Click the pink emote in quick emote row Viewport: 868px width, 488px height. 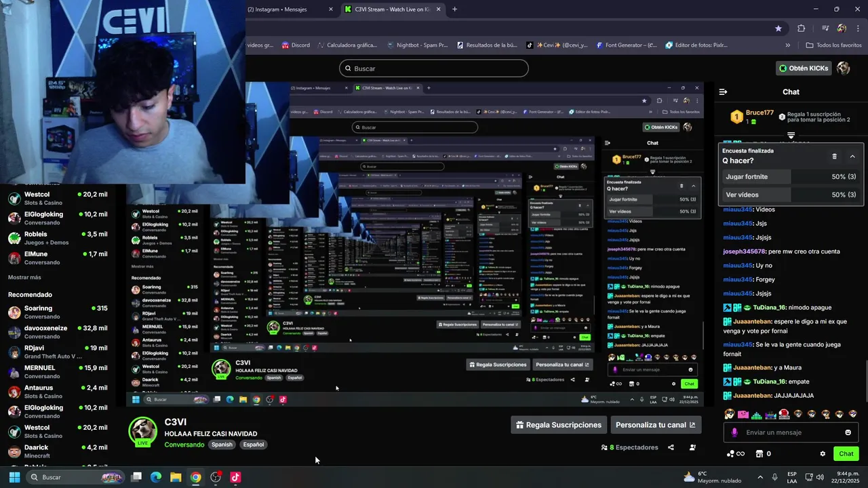tap(743, 414)
